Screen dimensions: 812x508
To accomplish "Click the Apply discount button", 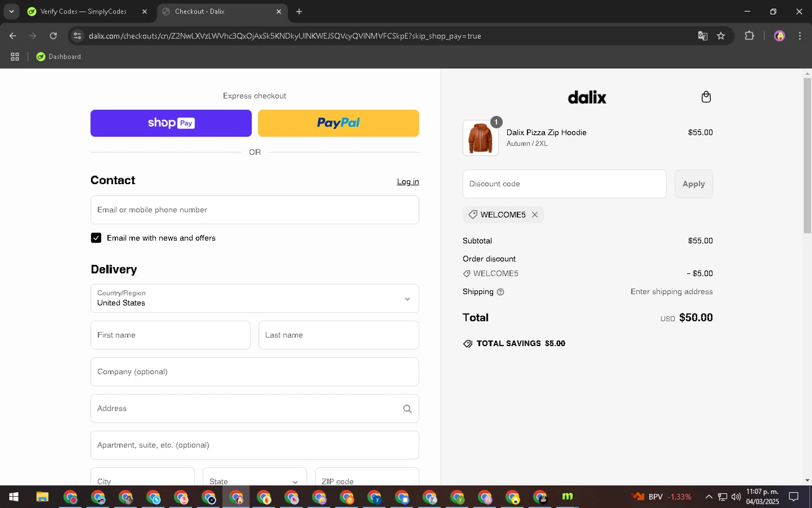I will 693,184.
